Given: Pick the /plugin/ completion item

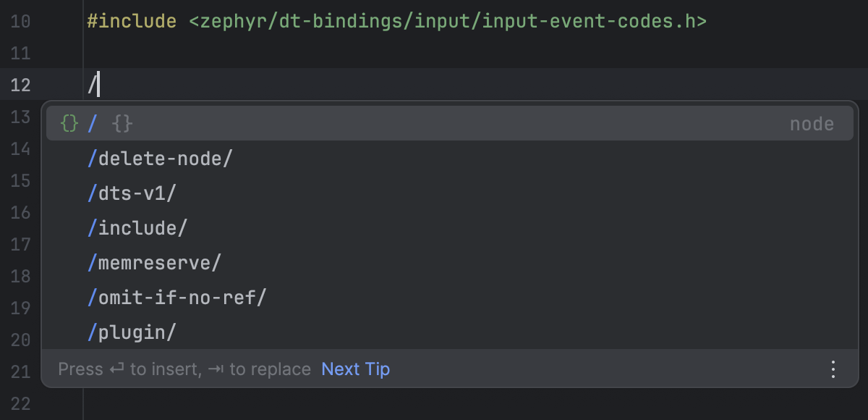Looking at the screenshot, I should coord(132,332).
